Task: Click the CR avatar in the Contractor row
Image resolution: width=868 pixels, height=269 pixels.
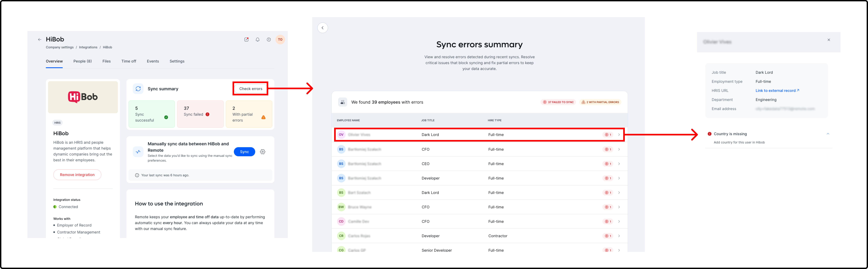Action: click(x=341, y=236)
